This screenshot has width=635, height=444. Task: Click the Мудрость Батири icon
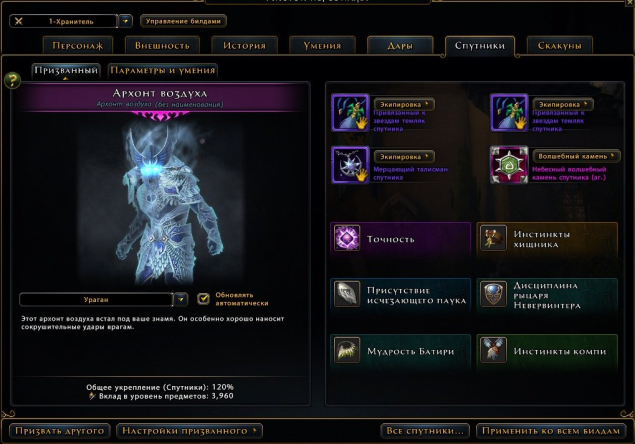(347, 350)
